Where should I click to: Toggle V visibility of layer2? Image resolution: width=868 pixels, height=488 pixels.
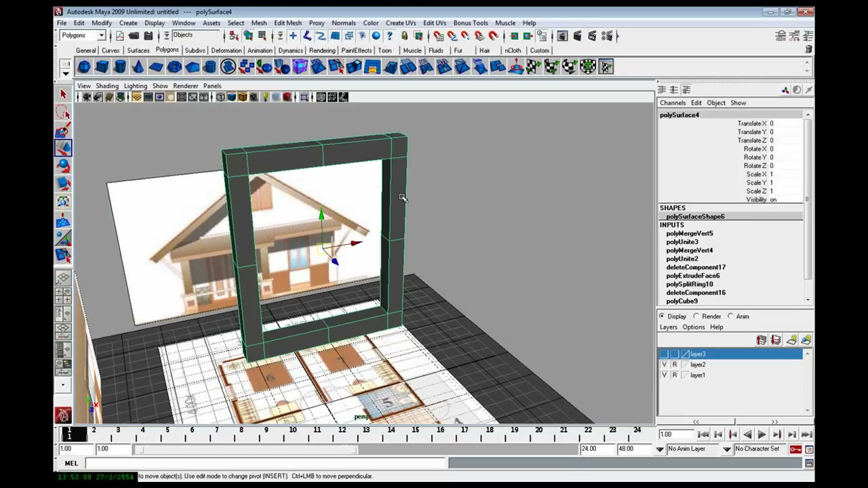click(x=665, y=365)
